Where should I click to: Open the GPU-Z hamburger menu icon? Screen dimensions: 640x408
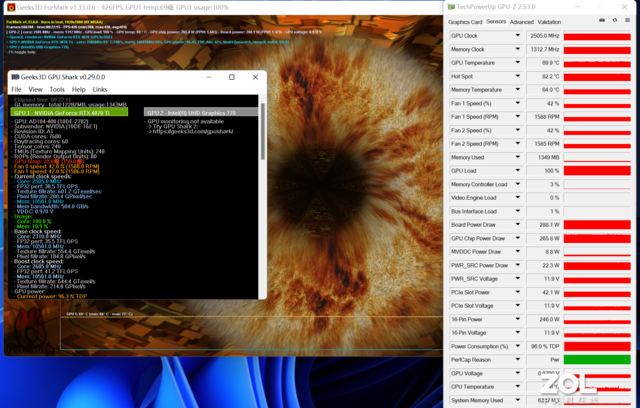pyautogui.click(x=630, y=21)
